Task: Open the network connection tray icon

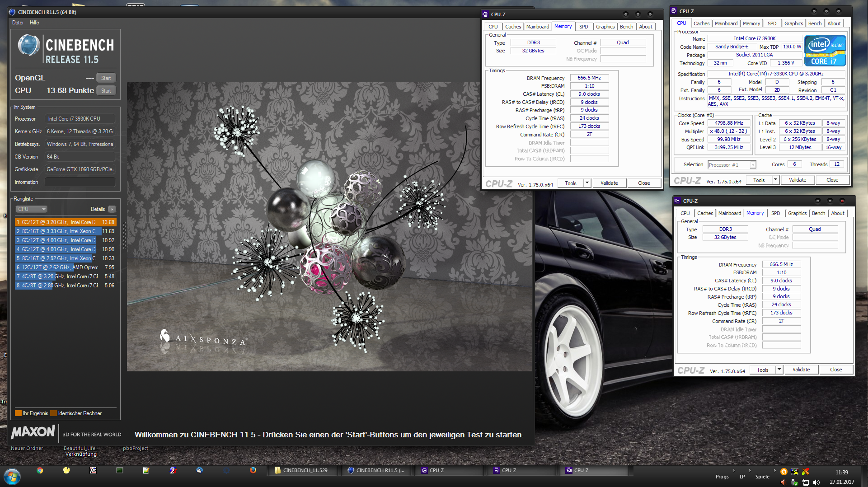Action: tap(805, 482)
